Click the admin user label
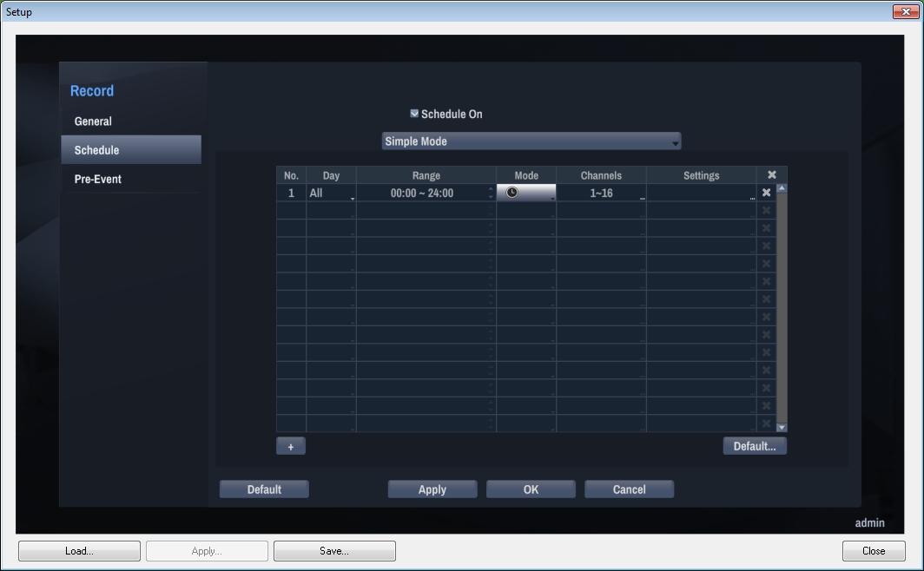 (870, 522)
